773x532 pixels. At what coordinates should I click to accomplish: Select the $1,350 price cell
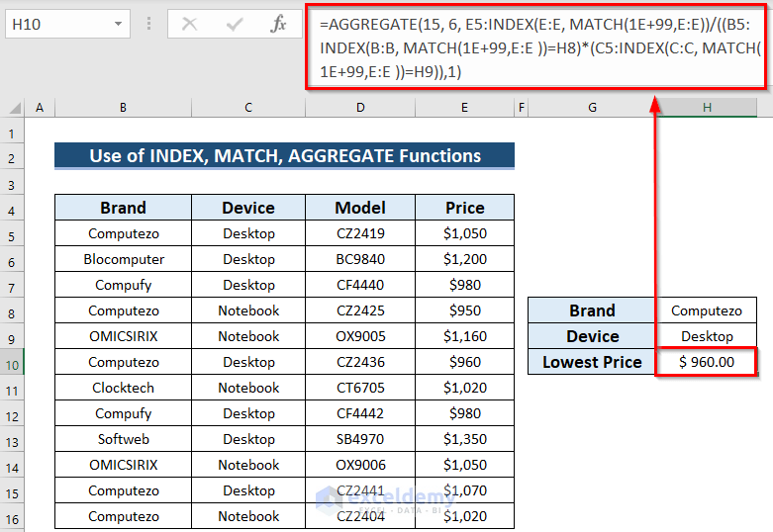click(x=465, y=439)
